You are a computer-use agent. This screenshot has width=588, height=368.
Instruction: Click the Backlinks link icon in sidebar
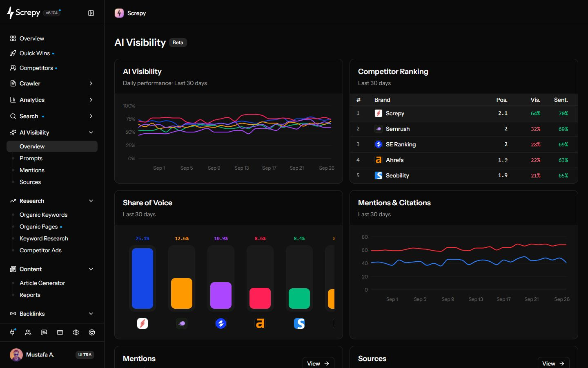(13, 314)
